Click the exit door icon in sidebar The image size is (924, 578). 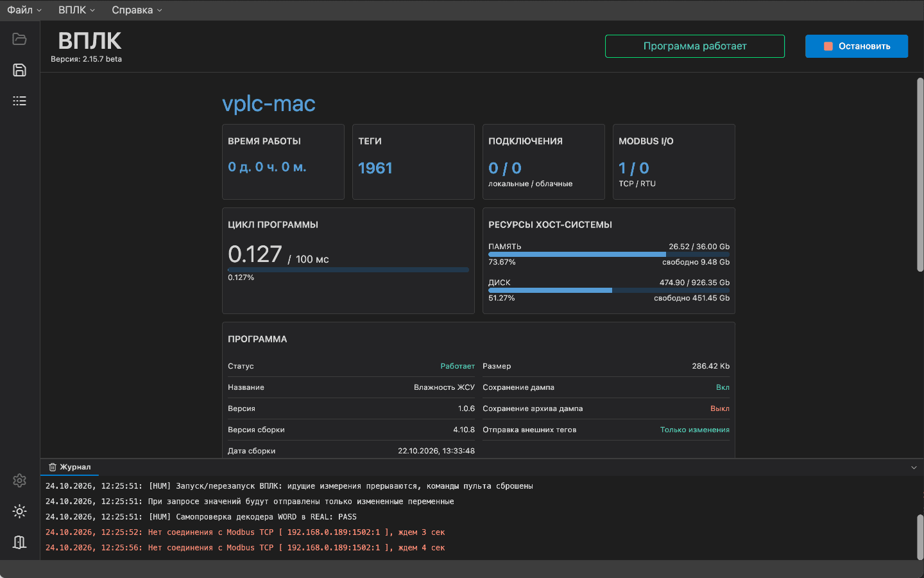click(x=19, y=542)
